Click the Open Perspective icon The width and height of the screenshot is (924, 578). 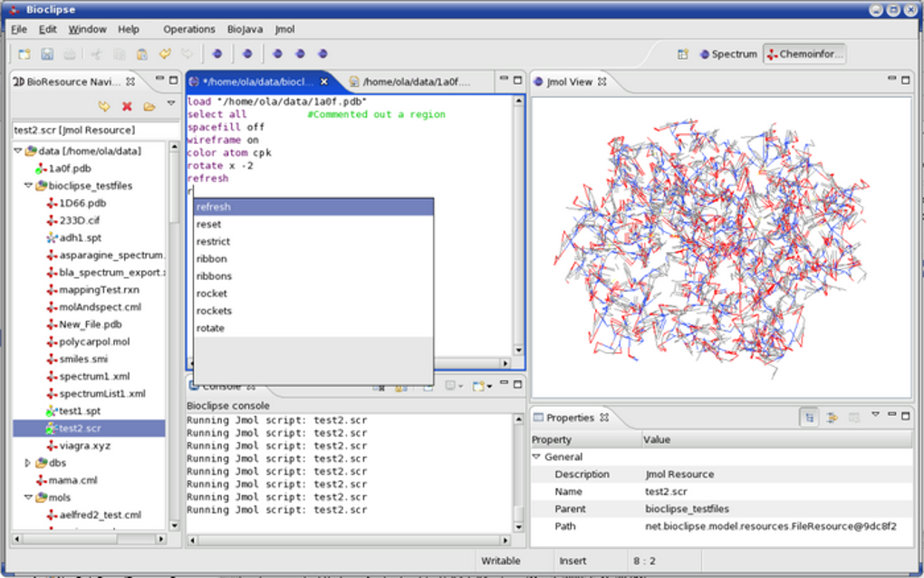click(683, 54)
